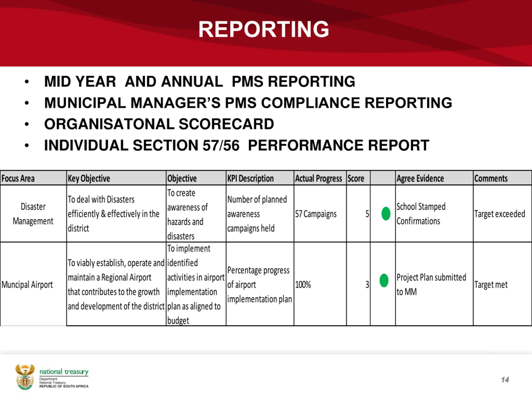The height and width of the screenshot is (399, 532).
Task: Click the 'Score' column header
Action: click(x=358, y=178)
